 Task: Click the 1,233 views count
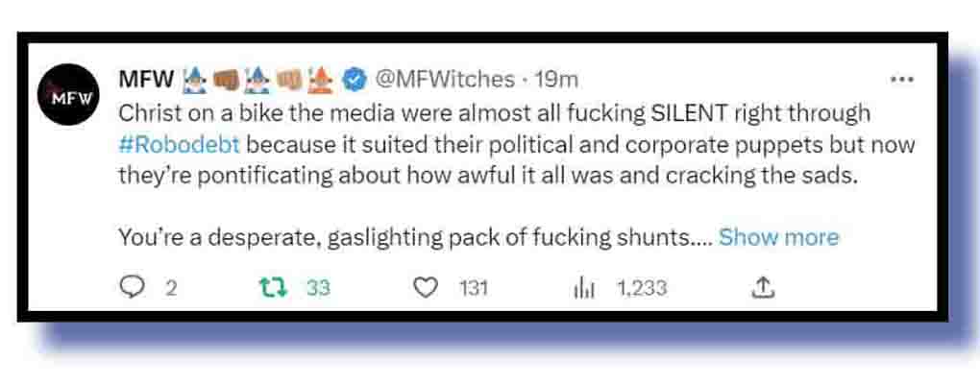pos(642,287)
